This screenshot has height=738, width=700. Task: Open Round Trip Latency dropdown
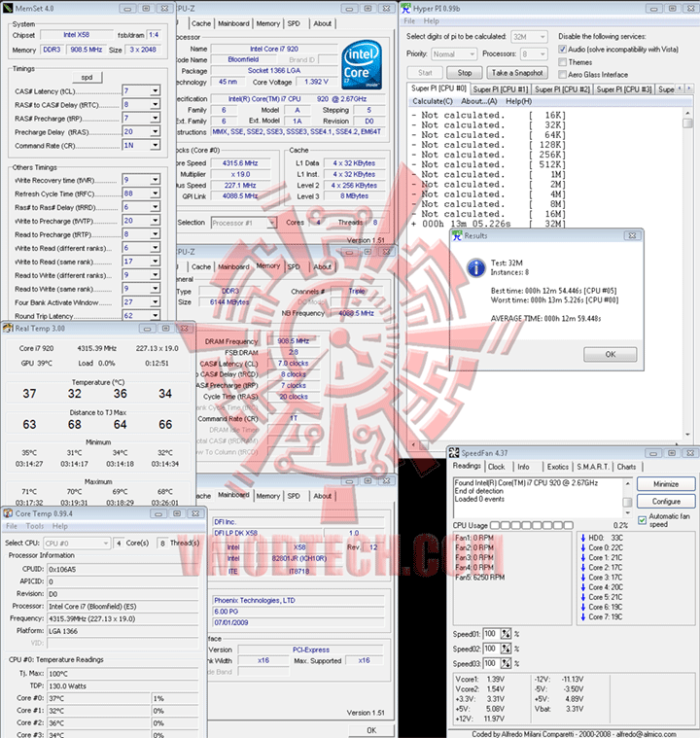155,315
